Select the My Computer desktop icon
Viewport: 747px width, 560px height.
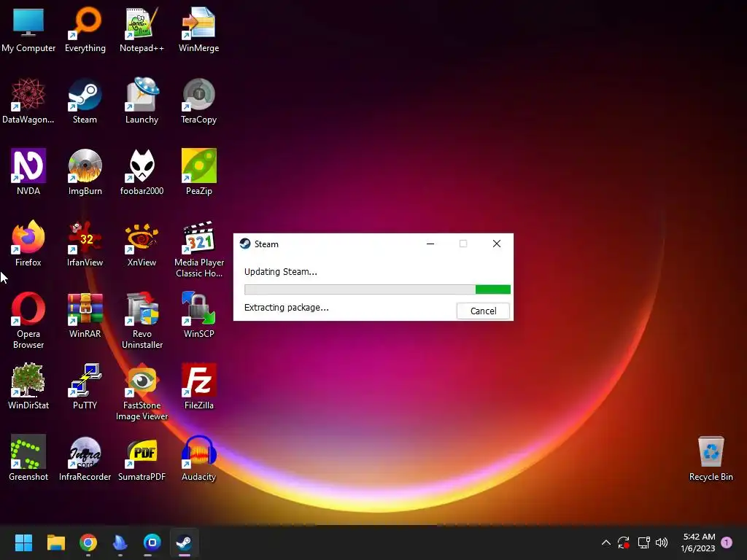pyautogui.click(x=28, y=29)
